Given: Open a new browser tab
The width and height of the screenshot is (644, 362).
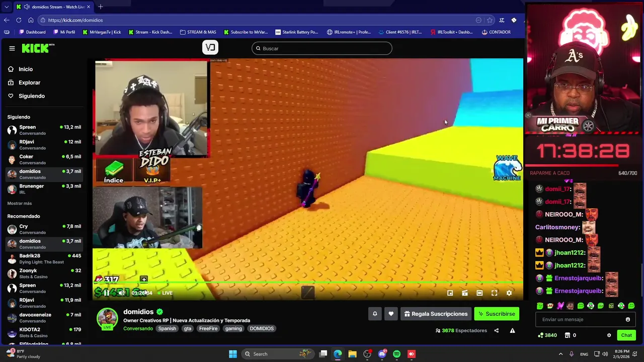Looking at the screenshot, I should (x=101, y=7).
